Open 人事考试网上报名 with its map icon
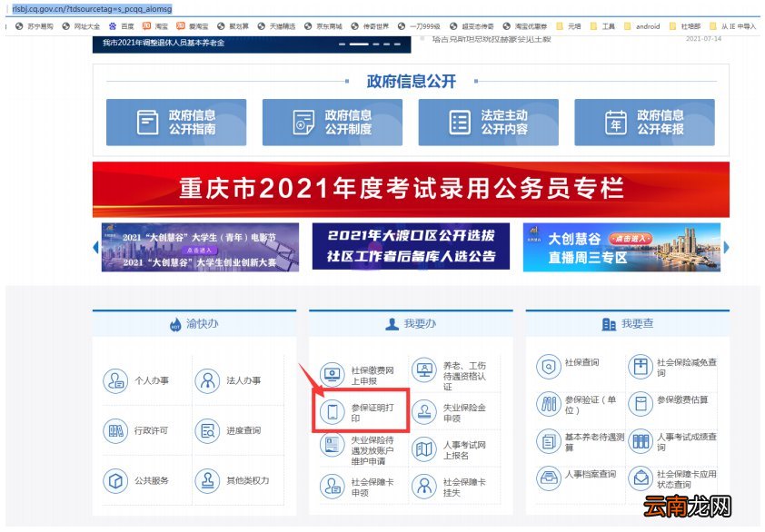765x532 pixels. point(424,448)
